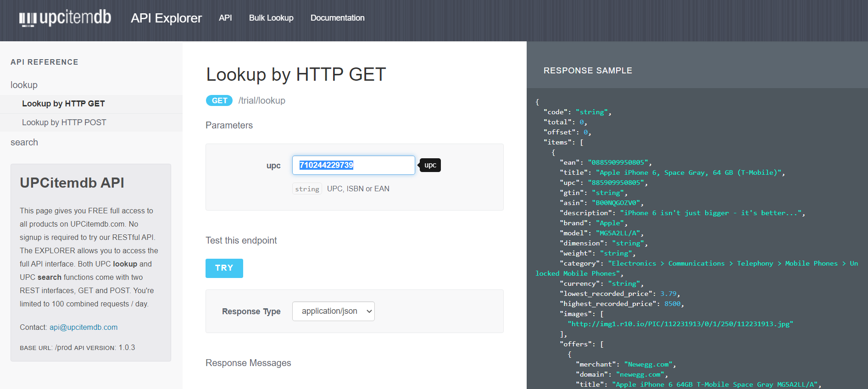868x389 pixels.
Task: Click the /trial/lookup endpoint path
Action: pos(262,100)
